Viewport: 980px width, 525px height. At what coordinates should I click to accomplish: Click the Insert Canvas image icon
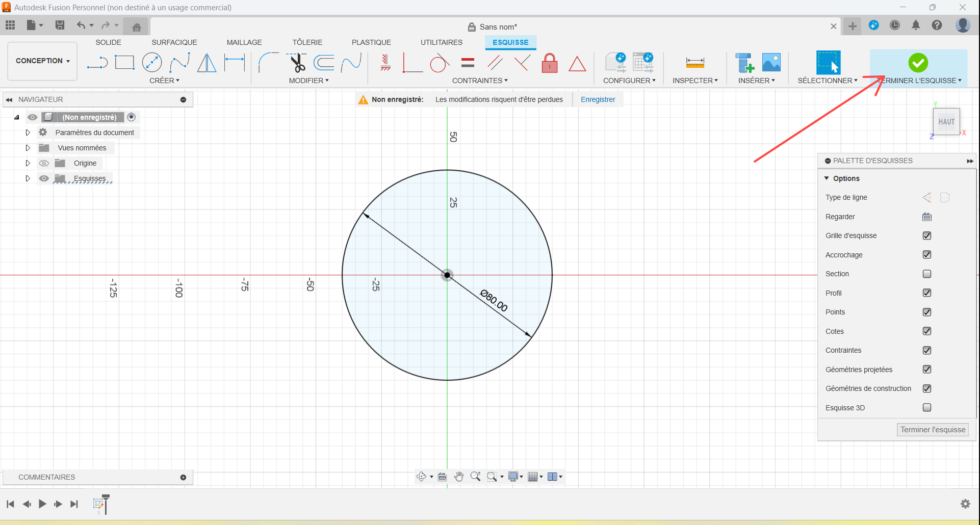[771, 62]
